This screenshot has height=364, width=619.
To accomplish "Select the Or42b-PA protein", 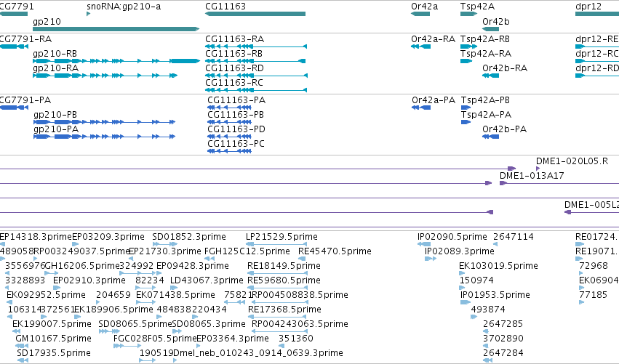I will pyautogui.click(x=491, y=137).
